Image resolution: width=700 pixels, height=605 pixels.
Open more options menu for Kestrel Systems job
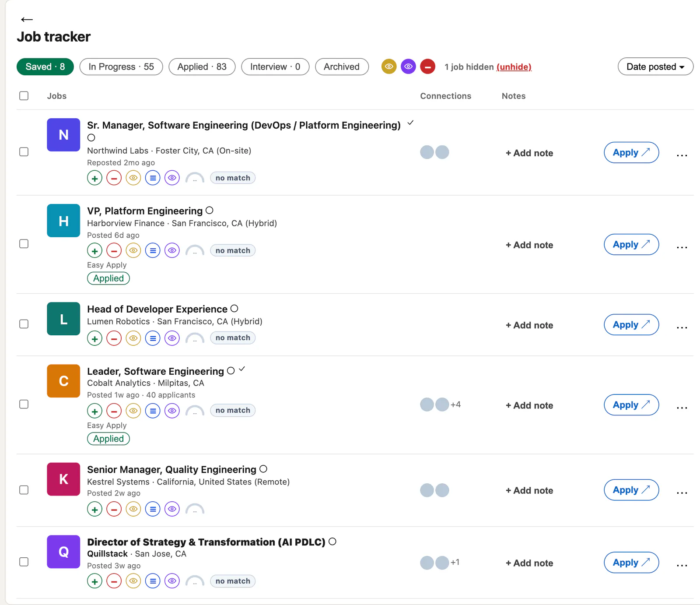point(682,492)
